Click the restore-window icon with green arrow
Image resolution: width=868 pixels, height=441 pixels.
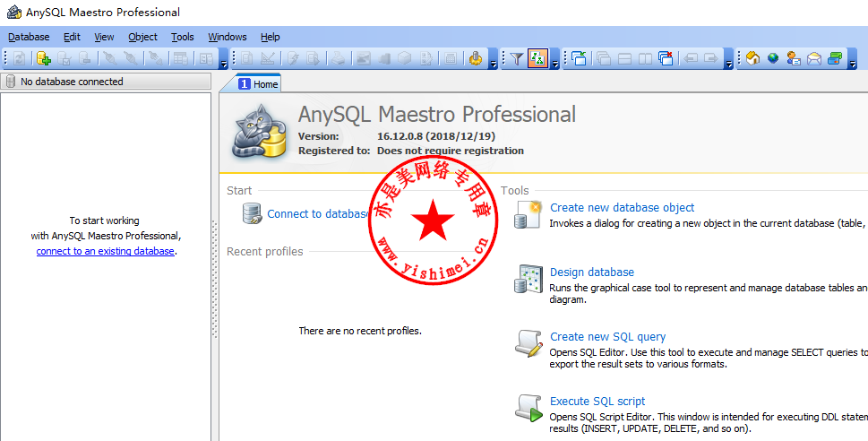pos(579,58)
